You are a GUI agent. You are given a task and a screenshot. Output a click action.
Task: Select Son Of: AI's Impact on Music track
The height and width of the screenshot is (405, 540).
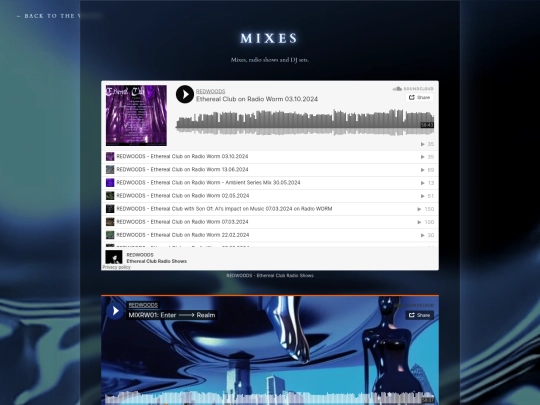point(270,209)
